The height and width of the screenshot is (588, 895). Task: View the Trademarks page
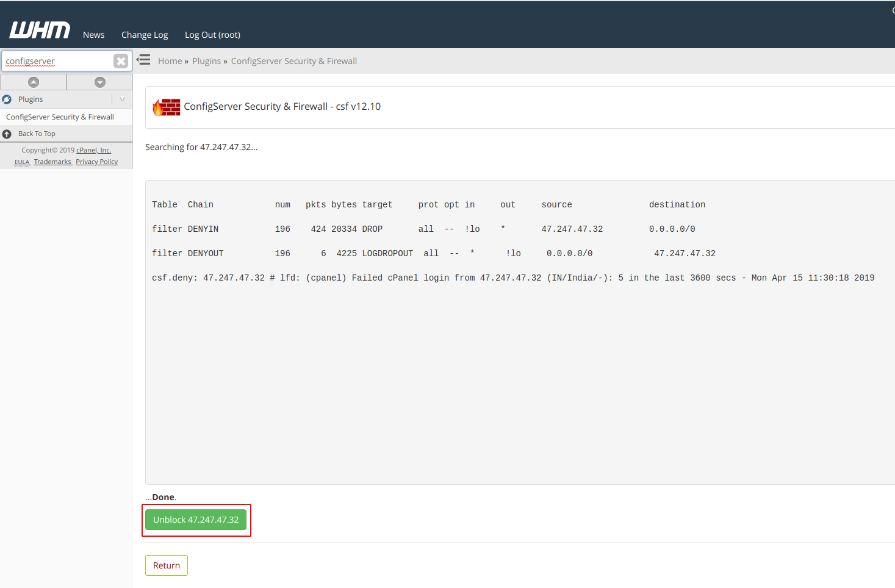point(52,161)
